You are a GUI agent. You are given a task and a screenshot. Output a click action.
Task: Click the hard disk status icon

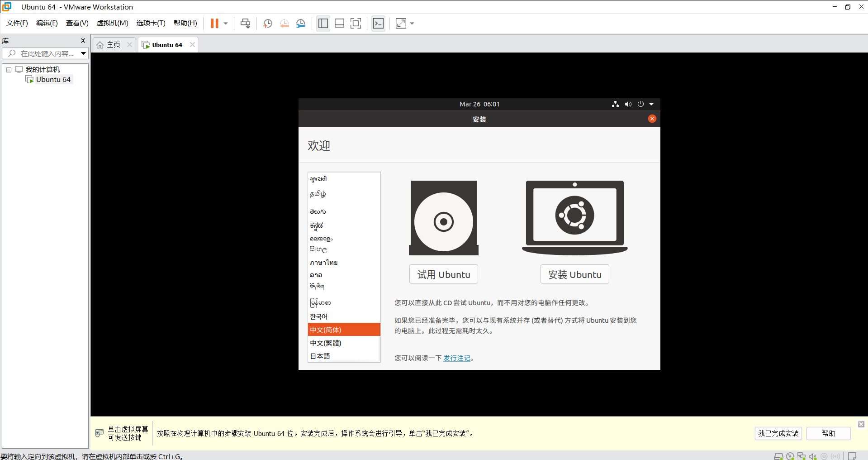pos(778,456)
